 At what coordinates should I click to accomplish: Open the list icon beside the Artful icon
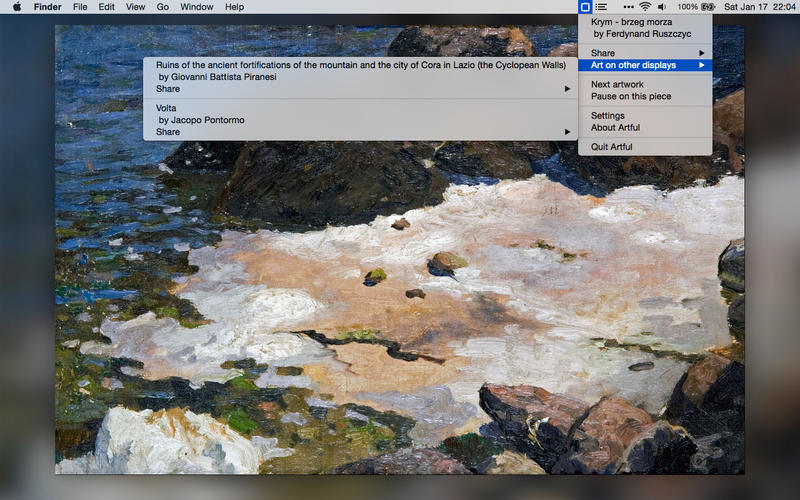point(601,7)
